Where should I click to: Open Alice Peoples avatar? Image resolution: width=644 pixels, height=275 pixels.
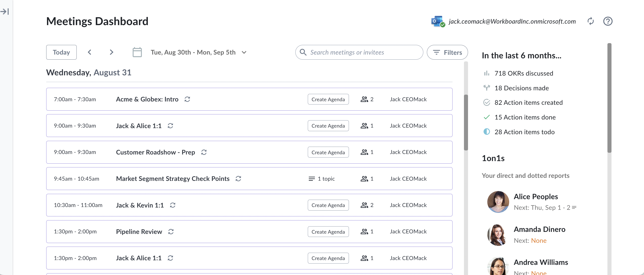(498, 202)
